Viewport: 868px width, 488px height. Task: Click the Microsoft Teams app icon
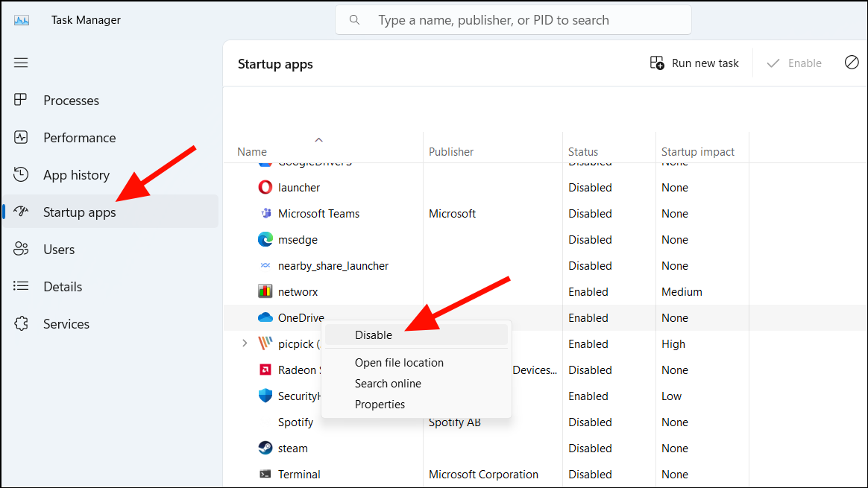[265, 213]
